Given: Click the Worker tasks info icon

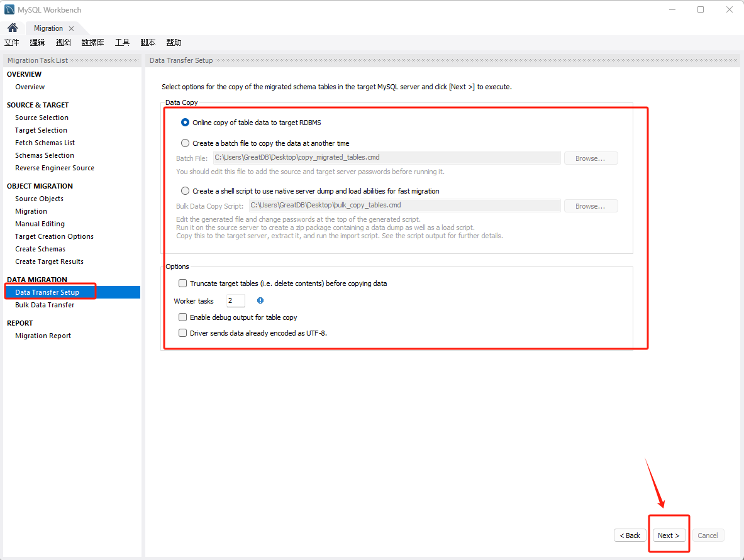Looking at the screenshot, I should [x=260, y=301].
